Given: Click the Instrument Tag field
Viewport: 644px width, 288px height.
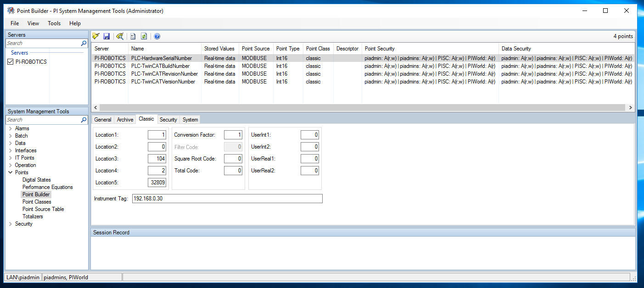Looking at the screenshot, I should pos(227,199).
